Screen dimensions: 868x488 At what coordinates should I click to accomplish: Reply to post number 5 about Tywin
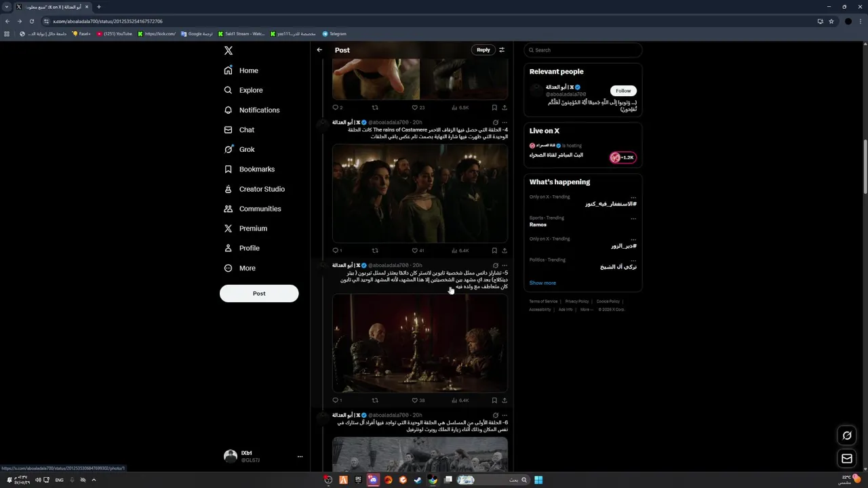pyautogui.click(x=337, y=400)
